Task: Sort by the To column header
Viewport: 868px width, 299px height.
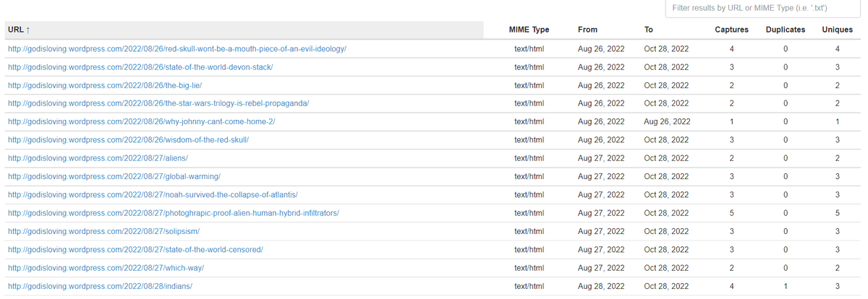Action: coord(649,30)
